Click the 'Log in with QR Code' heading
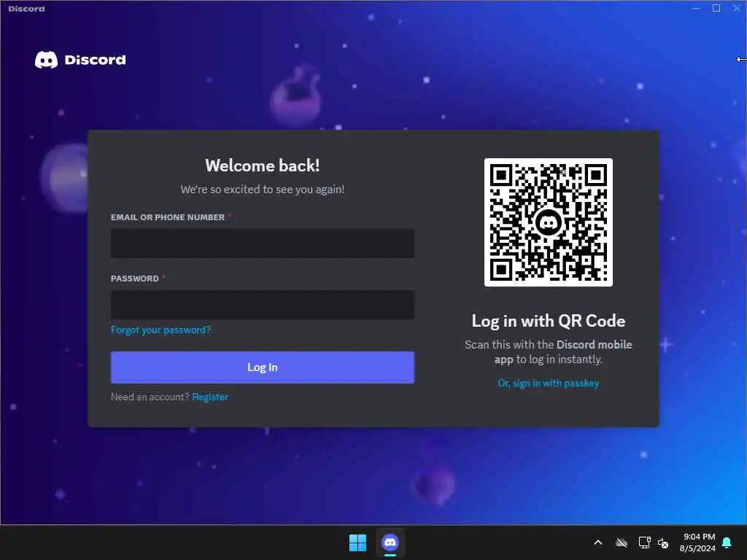 pyautogui.click(x=549, y=321)
